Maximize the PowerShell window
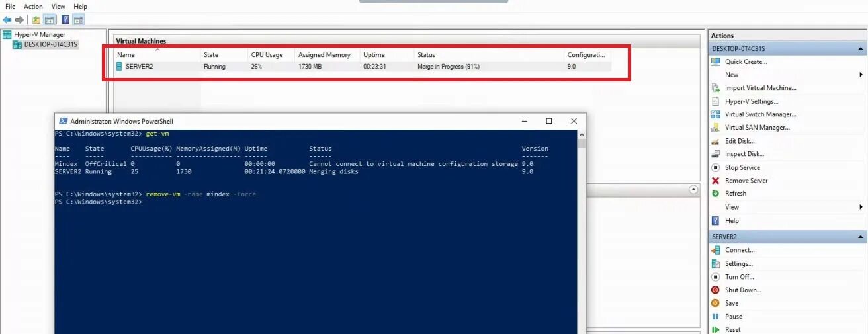The height and width of the screenshot is (334, 868). click(x=548, y=121)
